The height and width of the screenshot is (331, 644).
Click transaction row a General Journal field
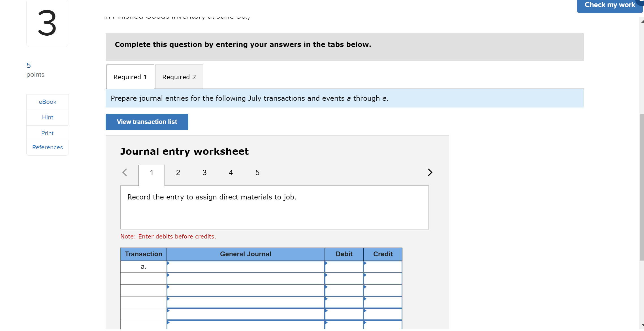tap(246, 266)
